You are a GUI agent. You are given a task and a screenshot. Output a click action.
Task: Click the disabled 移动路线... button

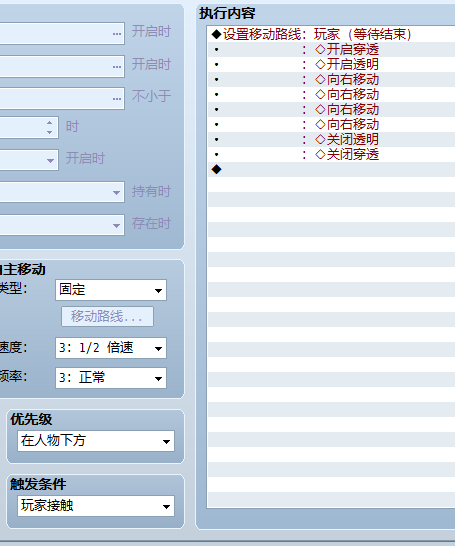(x=107, y=317)
